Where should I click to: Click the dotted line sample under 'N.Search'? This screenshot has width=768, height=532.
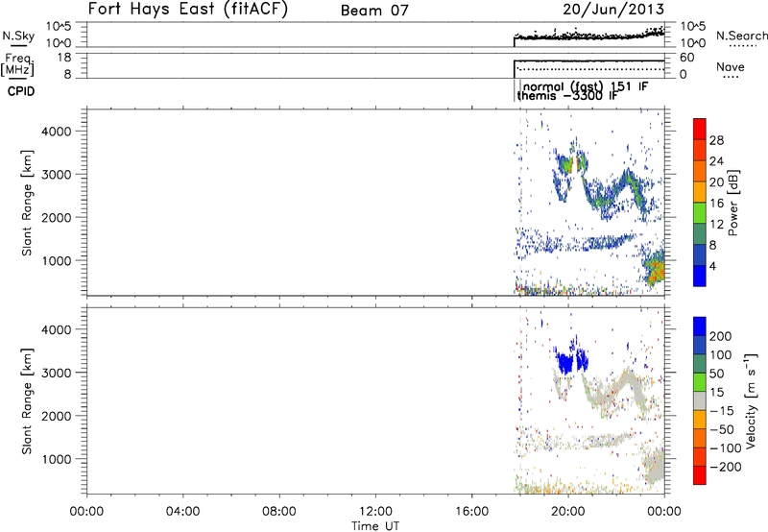click(x=742, y=45)
